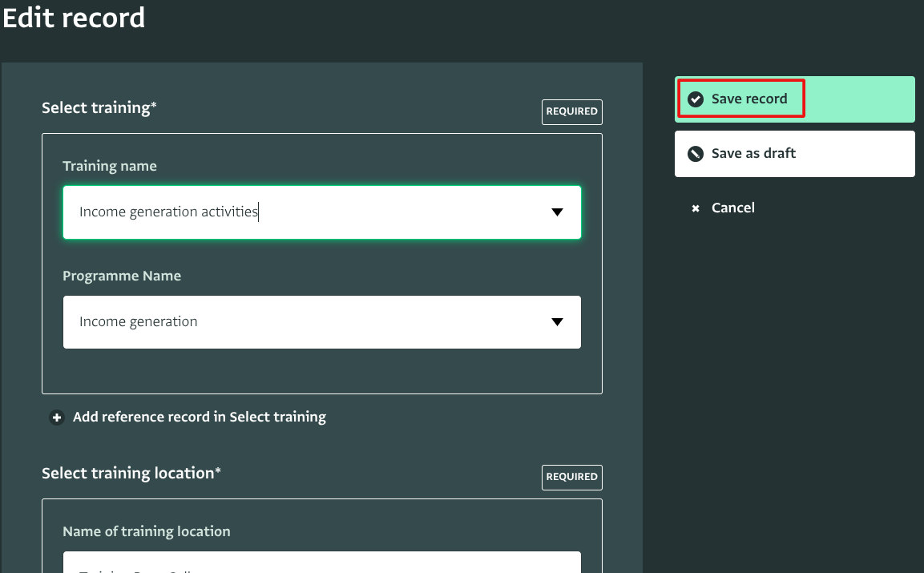Screen dimensions: 924x573
Task: Click the REQUIRED badge beside Select training
Action: tap(571, 112)
